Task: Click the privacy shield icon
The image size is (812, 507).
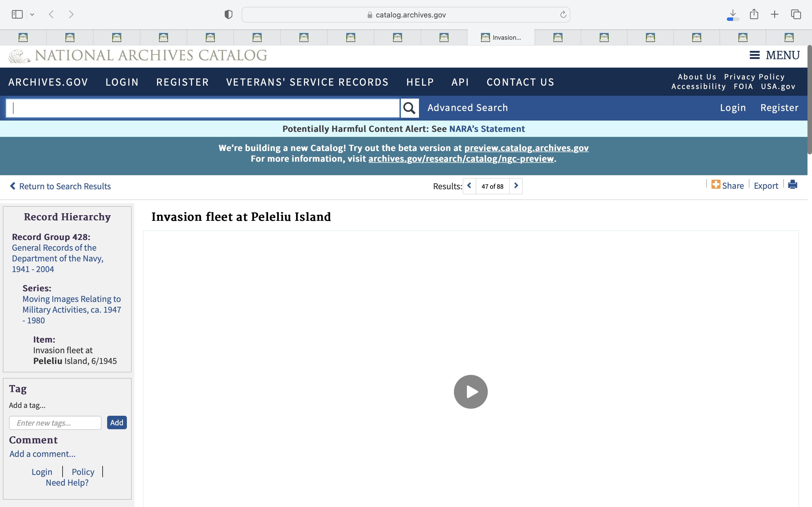Action: [x=228, y=14]
